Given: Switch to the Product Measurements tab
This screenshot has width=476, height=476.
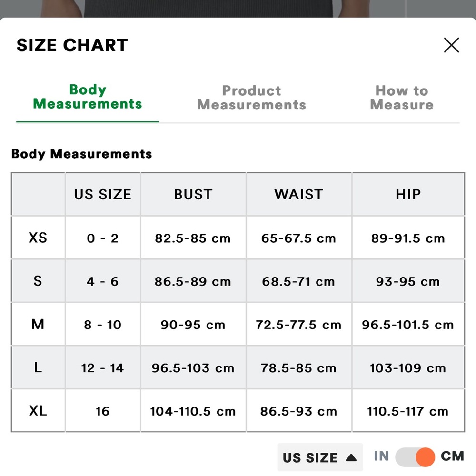Looking at the screenshot, I should (251, 98).
